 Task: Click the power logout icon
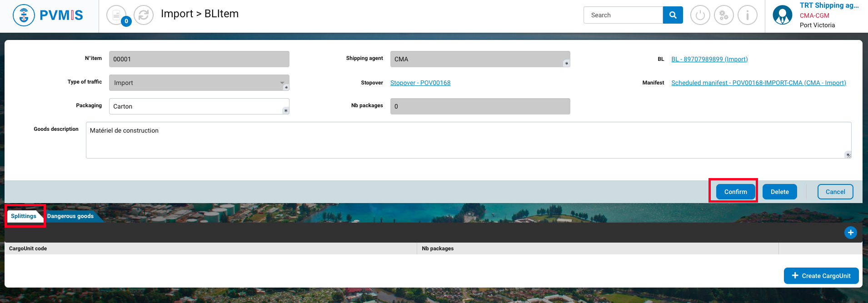[x=700, y=15]
